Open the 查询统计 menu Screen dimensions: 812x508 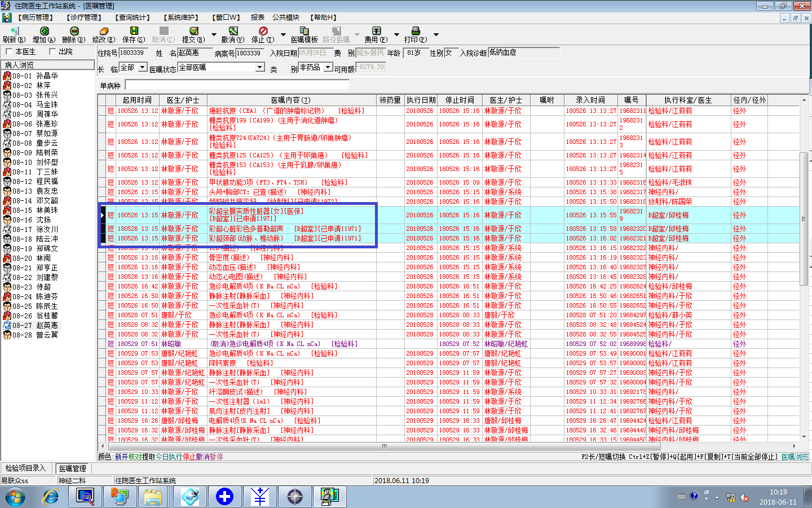coord(133,17)
